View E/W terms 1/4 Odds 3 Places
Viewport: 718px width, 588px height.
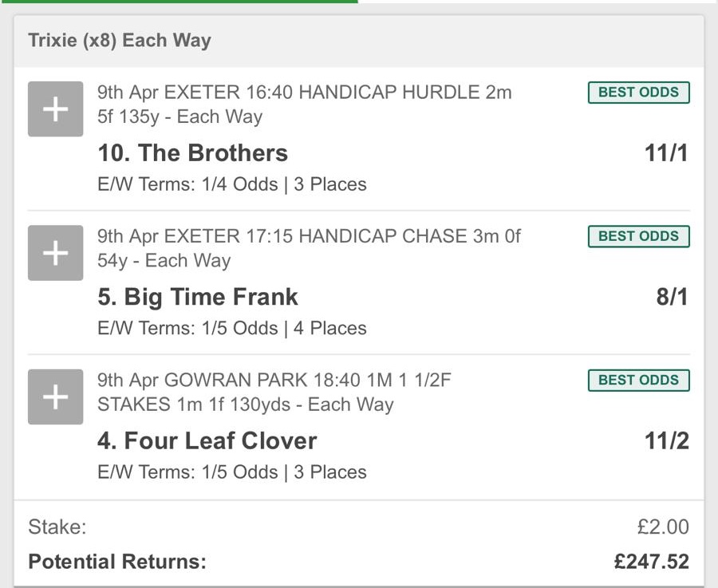[231, 184]
